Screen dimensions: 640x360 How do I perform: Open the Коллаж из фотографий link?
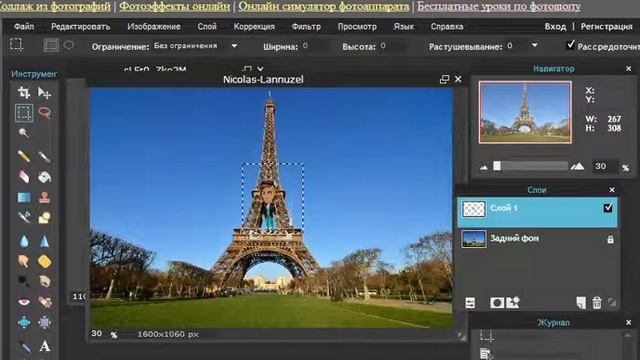55,6
